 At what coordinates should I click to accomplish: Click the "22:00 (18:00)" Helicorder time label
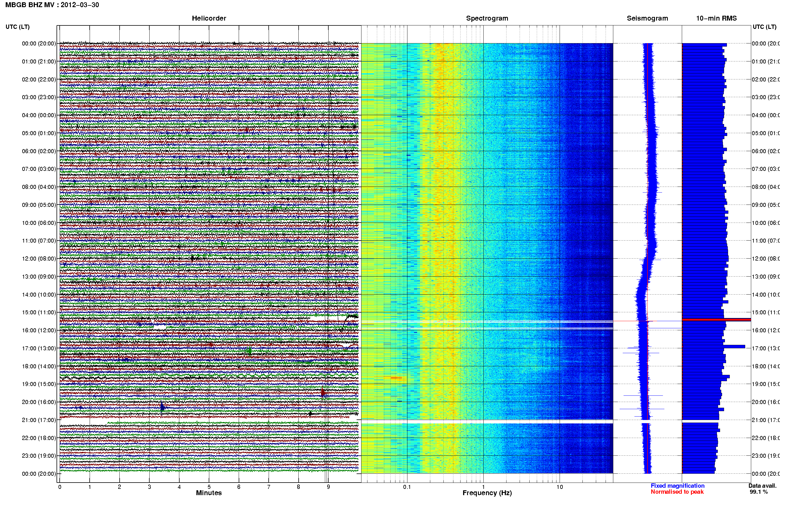[39, 438]
